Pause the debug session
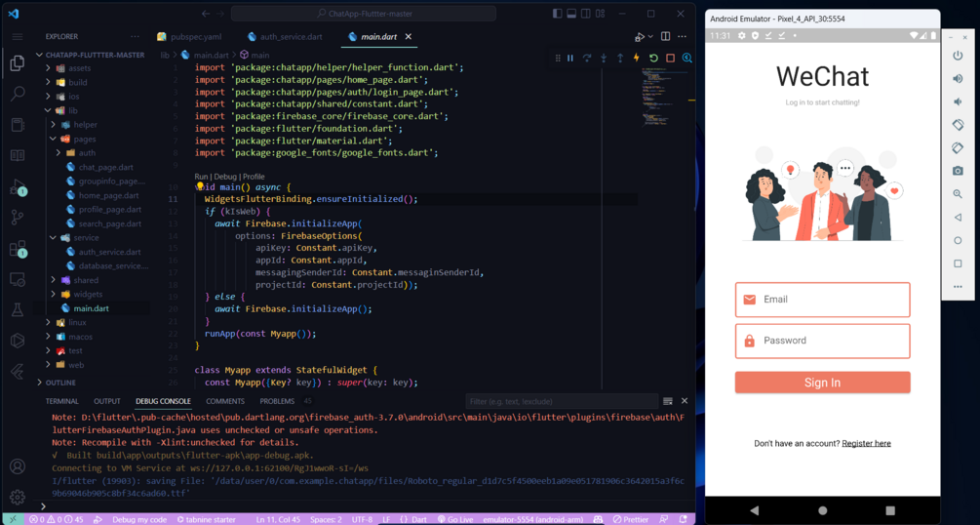 click(570, 58)
